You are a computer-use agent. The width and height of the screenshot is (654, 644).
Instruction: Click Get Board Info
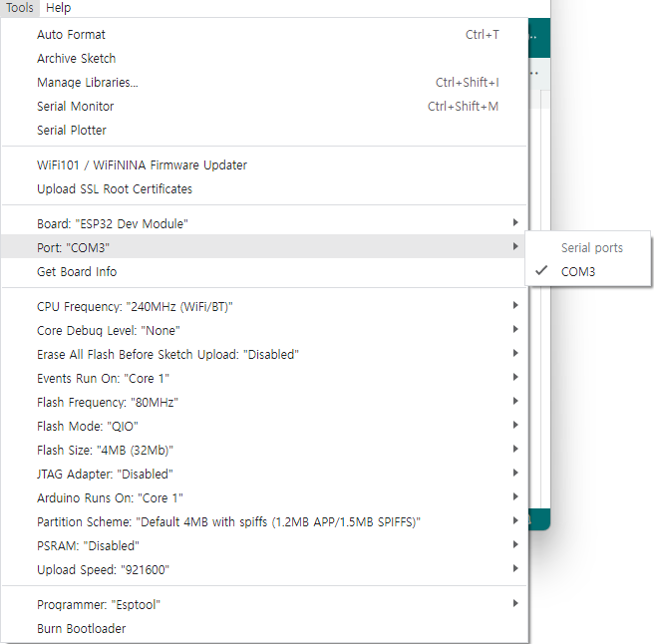pyautogui.click(x=264, y=272)
